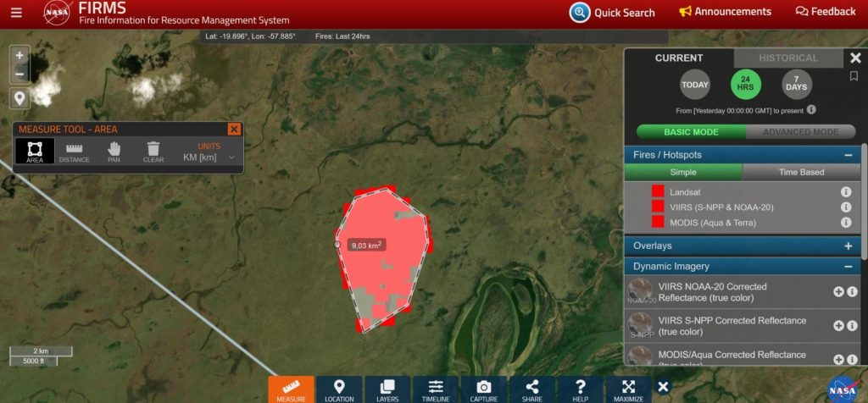Switch to Advanced Mode
This screenshot has width=868, height=403.
coord(800,132)
